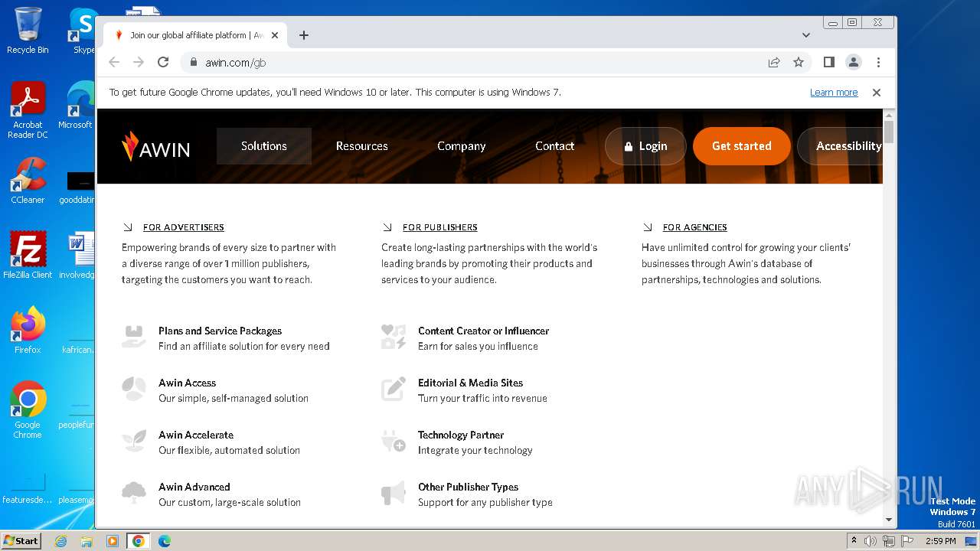The width and height of the screenshot is (980, 551).
Task: Open the Awin Accelerate link
Action: [196, 435]
